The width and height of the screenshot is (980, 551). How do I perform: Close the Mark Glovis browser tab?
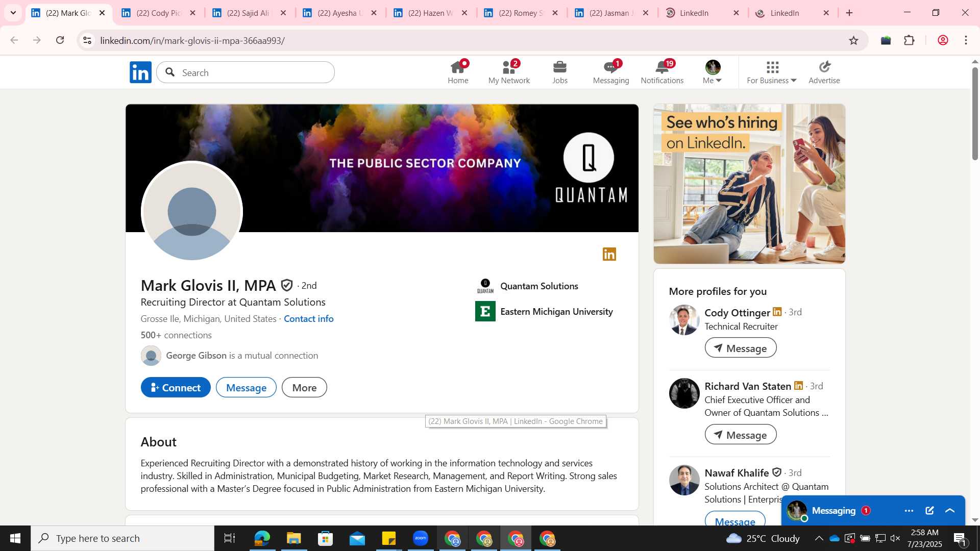click(102, 13)
